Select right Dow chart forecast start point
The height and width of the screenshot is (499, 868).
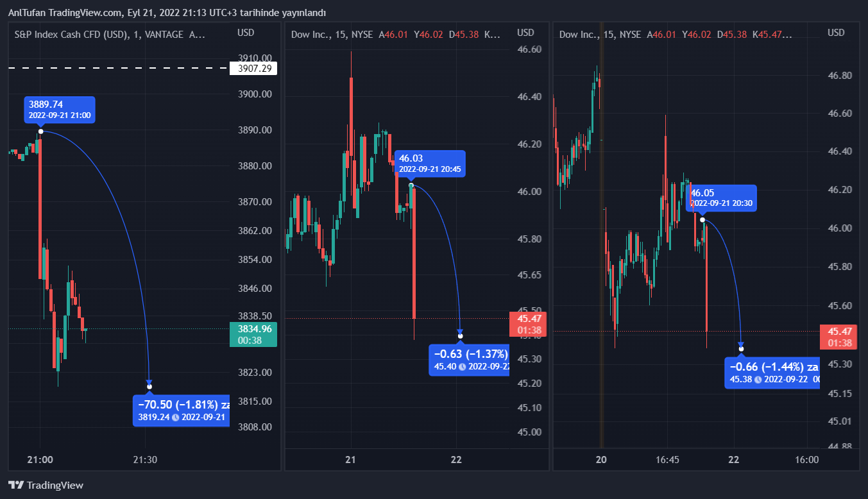pyautogui.click(x=702, y=220)
